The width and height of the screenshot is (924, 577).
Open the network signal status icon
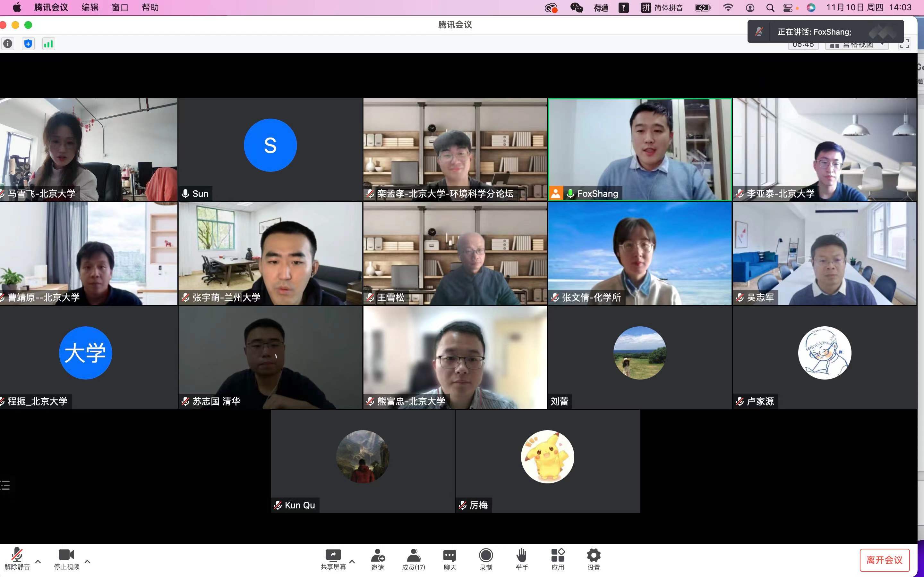[48, 44]
